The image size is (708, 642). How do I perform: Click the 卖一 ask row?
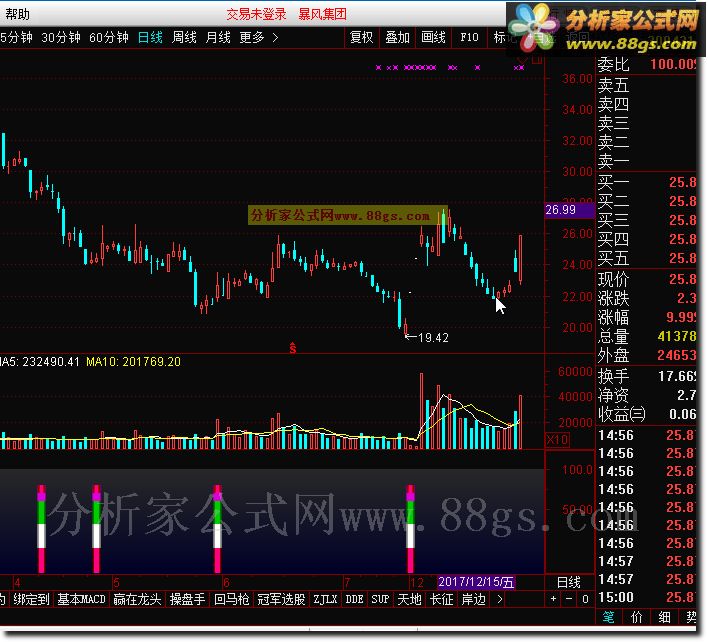pyautogui.click(x=646, y=161)
